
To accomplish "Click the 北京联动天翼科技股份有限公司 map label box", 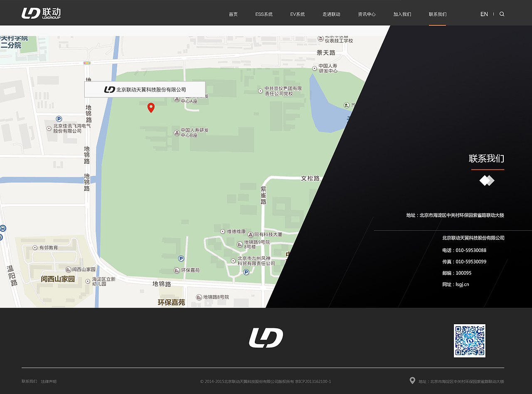I will [x=145, y=89].
